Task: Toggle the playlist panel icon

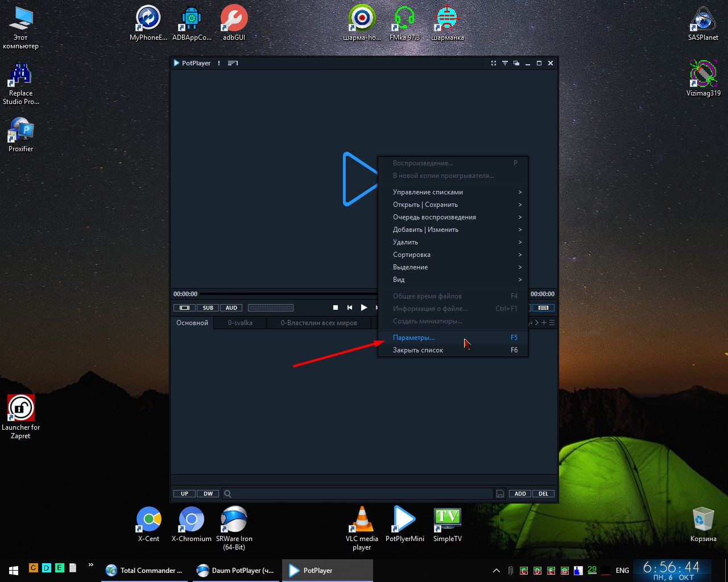Action: tap(543, 307)
